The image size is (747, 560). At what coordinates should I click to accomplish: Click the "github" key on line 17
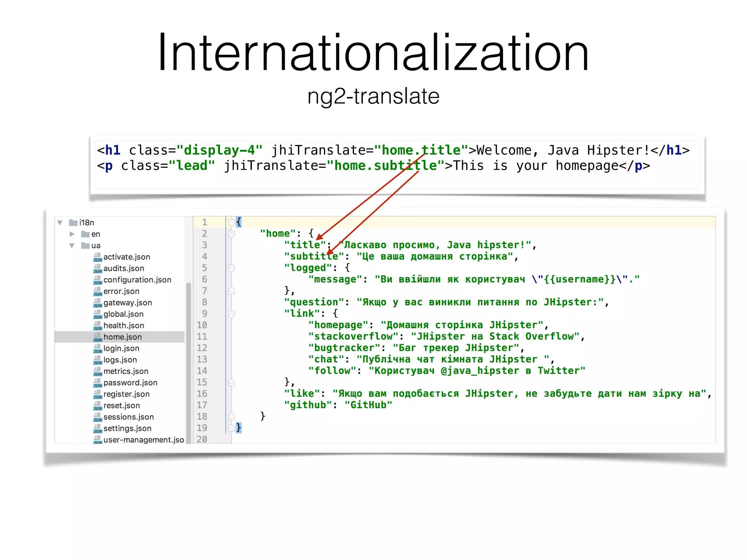(308, 405)
